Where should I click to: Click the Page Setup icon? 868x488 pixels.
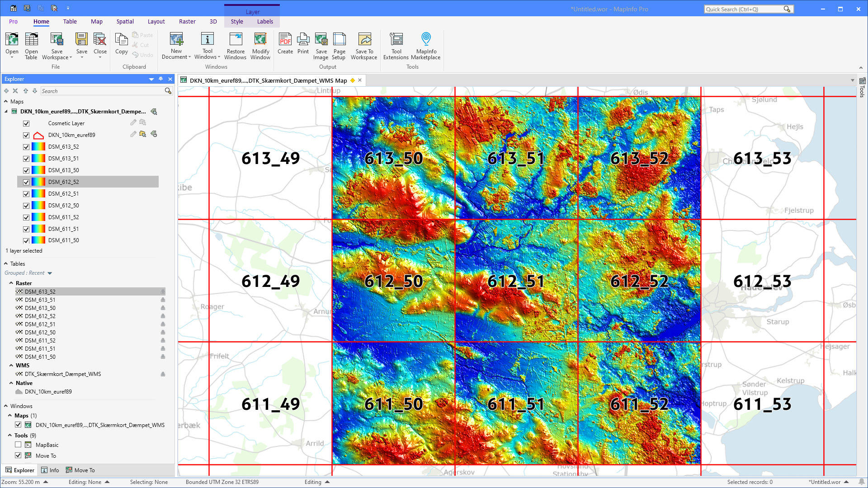click(339, 39)
